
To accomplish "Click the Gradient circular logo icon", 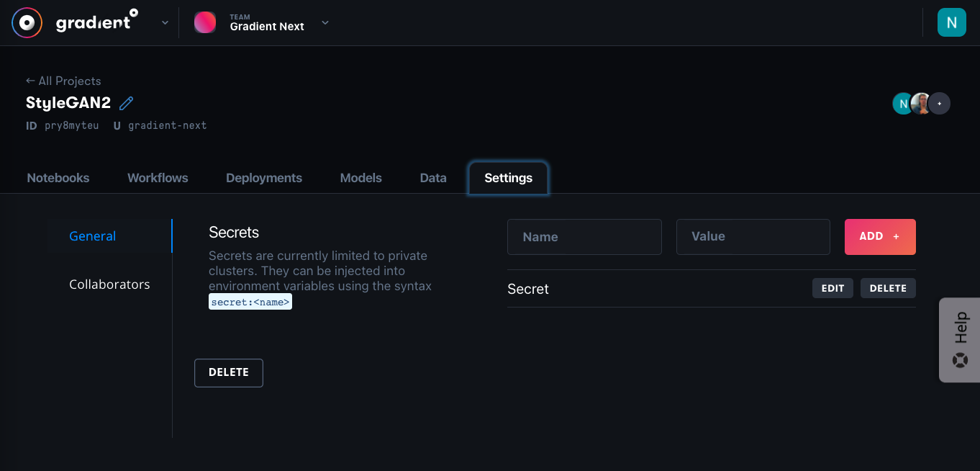I will click(x=27, y=23).
